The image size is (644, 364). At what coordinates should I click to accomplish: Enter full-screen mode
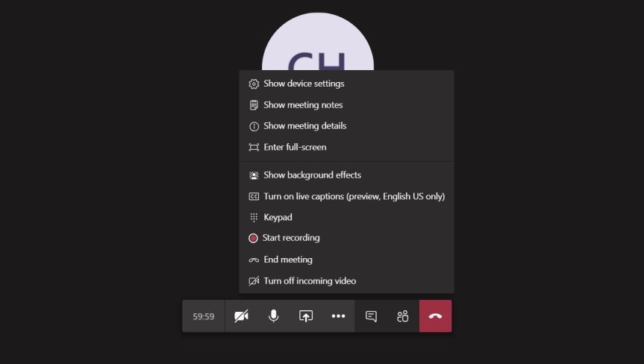(x=295, y=147)
